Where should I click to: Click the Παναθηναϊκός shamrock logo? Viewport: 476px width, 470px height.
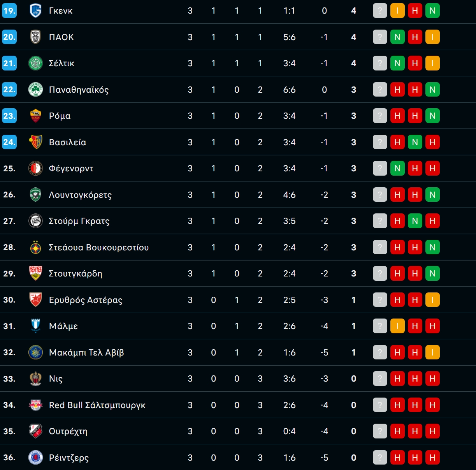tap(35, 90)
